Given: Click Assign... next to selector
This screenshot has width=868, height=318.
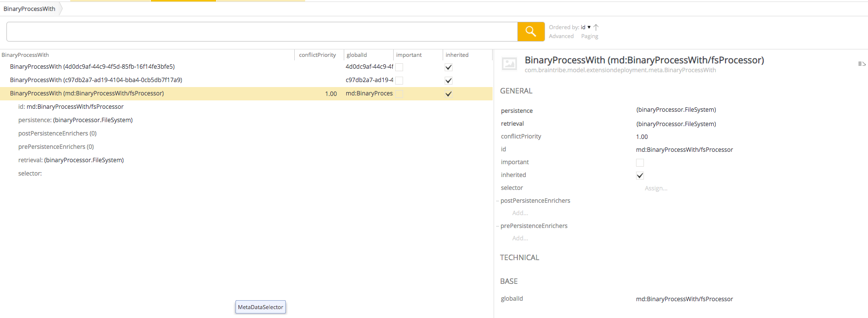Looking at the screenshot, I should pos(656,188).
